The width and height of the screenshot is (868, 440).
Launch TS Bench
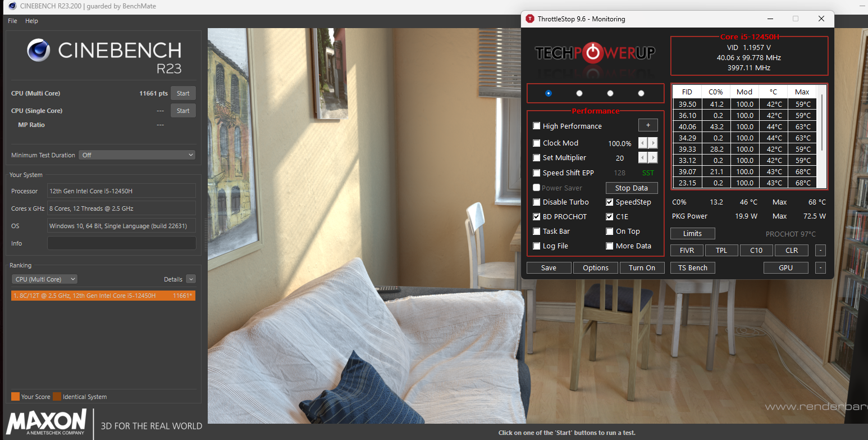692,267
